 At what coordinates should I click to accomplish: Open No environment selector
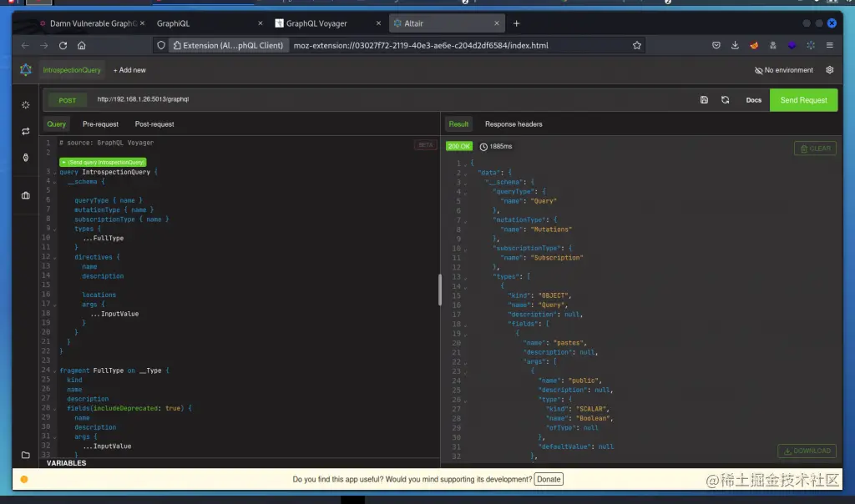point(783,70)
